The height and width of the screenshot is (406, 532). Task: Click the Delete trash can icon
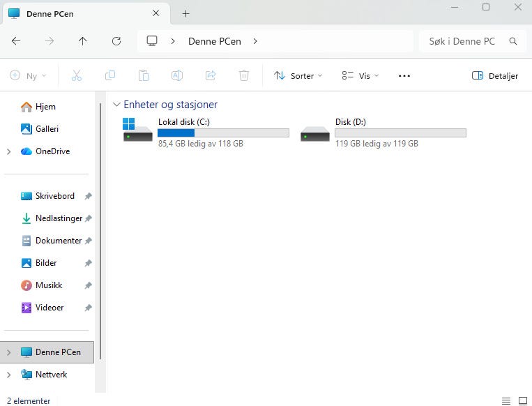pyautogui.click(x=243, y=75)
